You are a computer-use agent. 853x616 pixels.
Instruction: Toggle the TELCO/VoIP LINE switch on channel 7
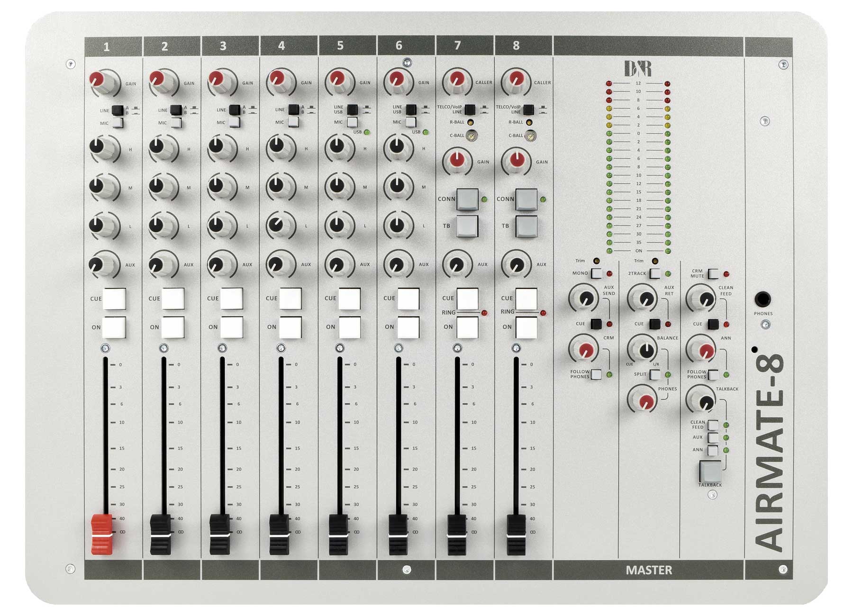click(470, 109)
